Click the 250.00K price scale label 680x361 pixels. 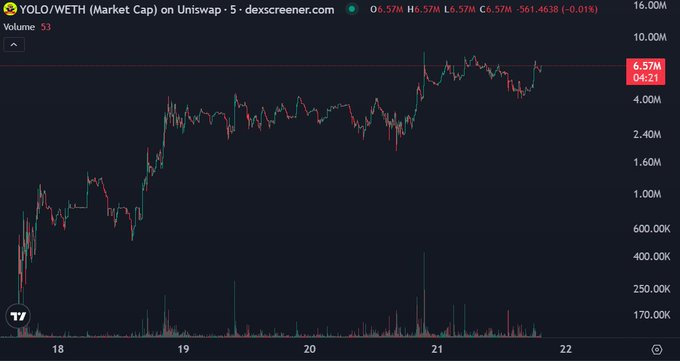652,289
